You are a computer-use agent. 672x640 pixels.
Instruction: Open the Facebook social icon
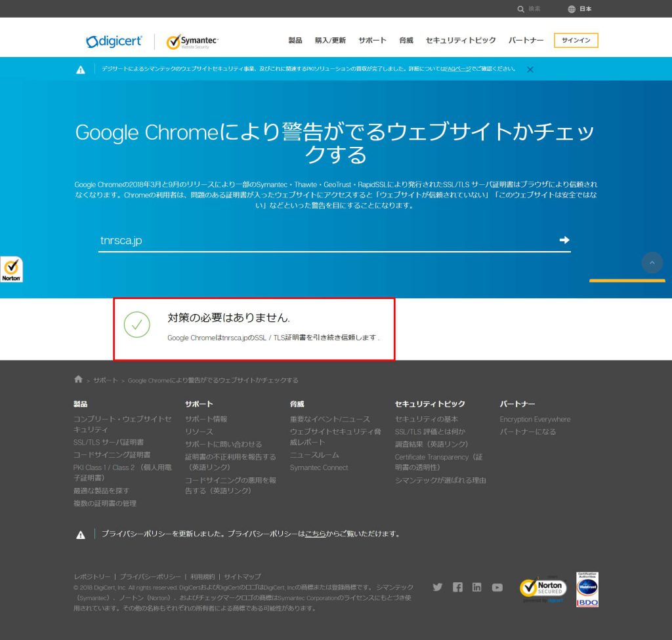457,587
